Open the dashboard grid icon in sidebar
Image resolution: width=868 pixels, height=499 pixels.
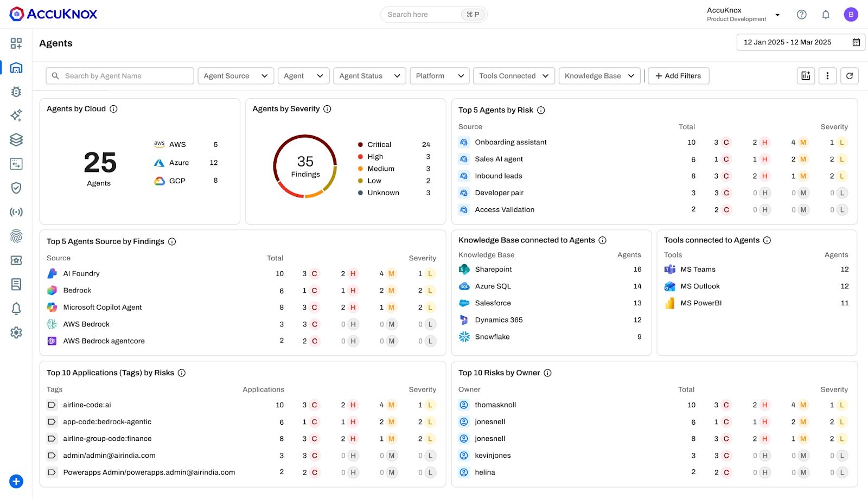point(16,43)
